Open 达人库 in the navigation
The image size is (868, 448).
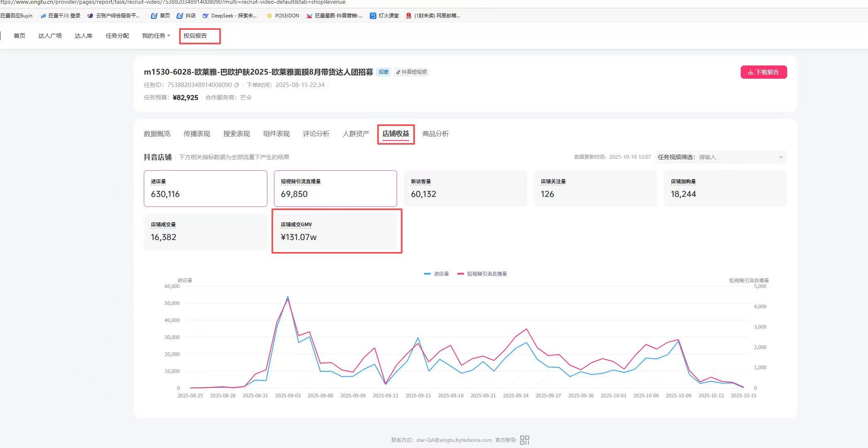click(x=84, y=36)
